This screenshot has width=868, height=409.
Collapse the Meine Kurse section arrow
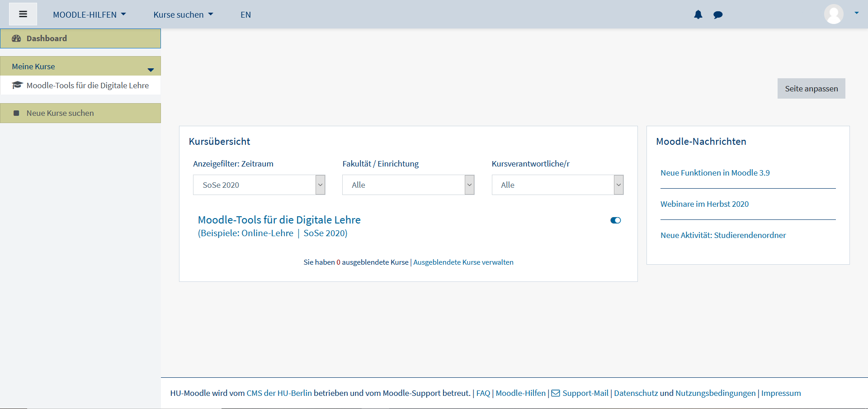coord(151,70)
